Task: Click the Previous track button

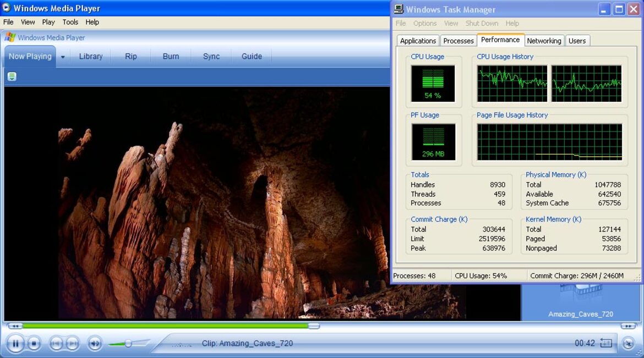Action: click(x=56, y=343)
